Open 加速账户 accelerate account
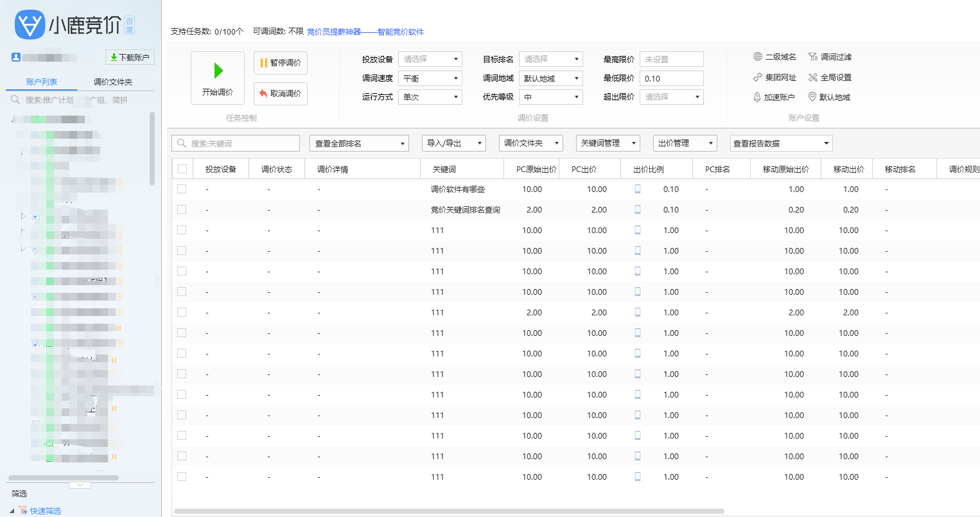Screen dimensions: 980x517 pyautogui.click(x=774, y=98)
